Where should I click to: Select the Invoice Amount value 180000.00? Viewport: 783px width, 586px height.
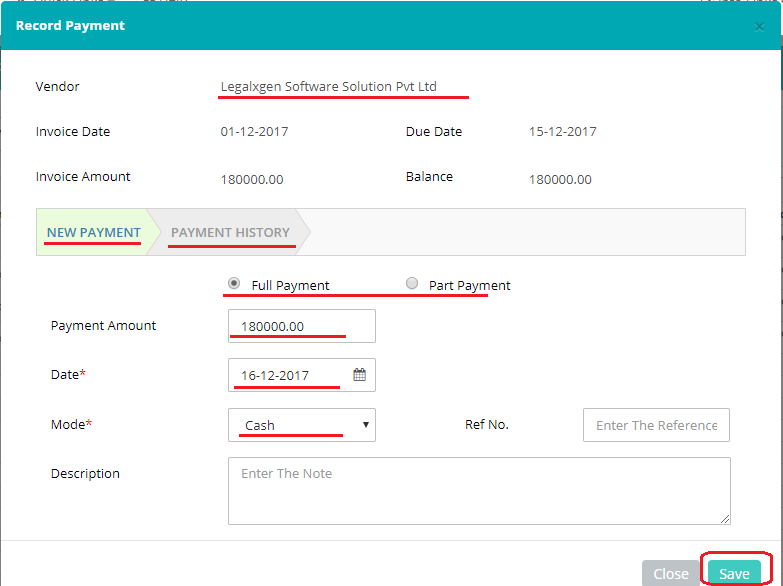(252, 180)
